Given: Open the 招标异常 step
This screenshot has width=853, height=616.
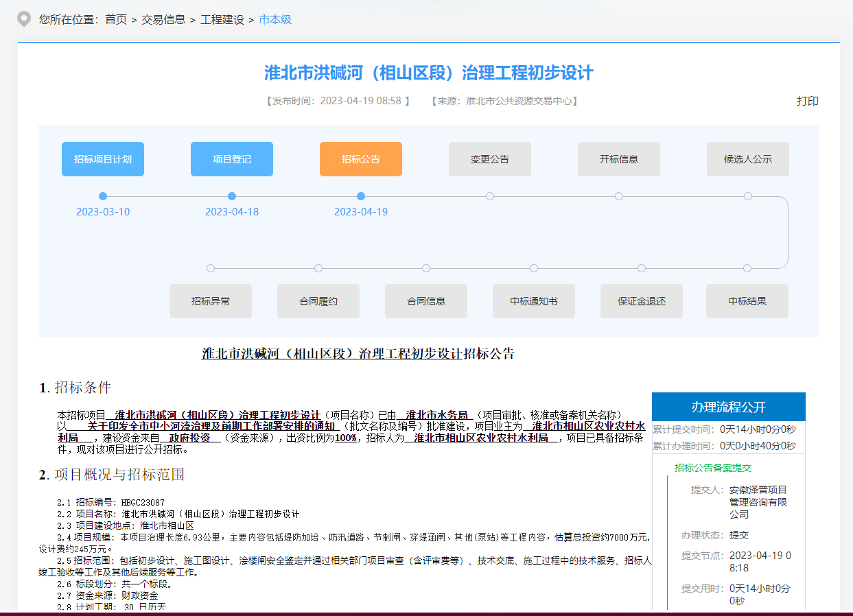Looking at the screenshot, I should pos(211,301).
